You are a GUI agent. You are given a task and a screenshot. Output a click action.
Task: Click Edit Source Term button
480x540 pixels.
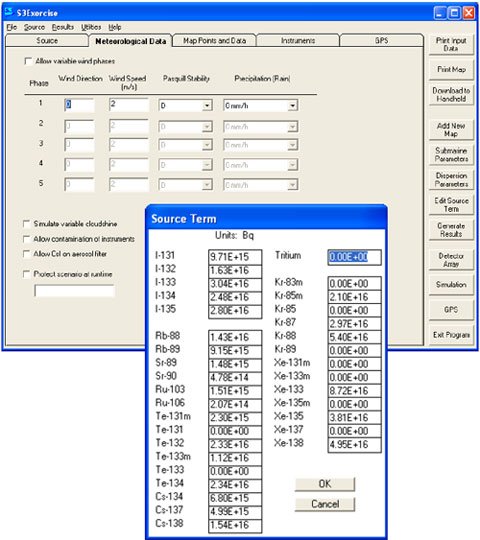point(451,205)
